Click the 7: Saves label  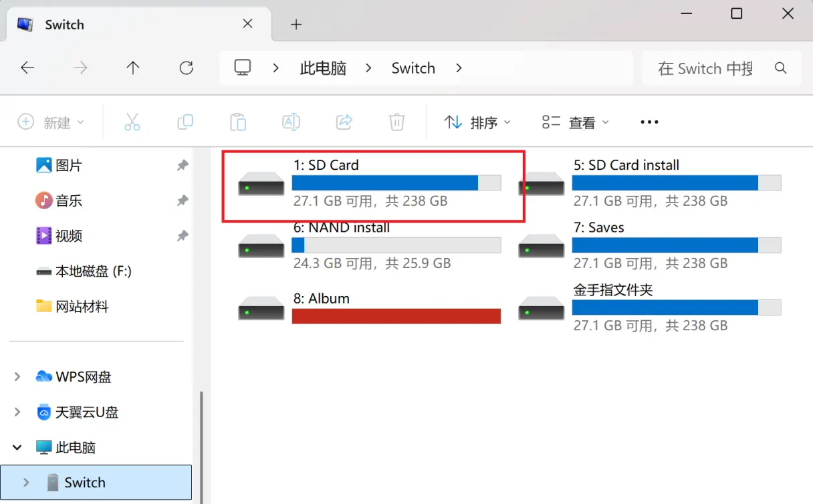coord(598,227)
